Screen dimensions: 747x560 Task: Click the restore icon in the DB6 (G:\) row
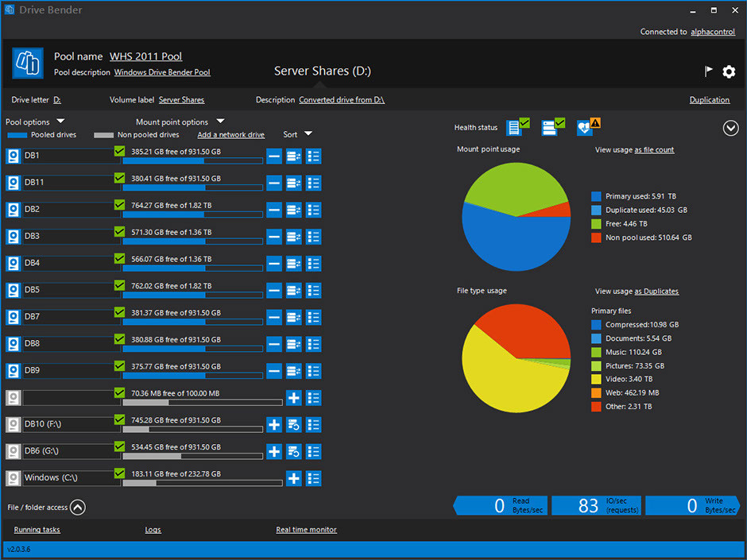[x=294, y=451]
